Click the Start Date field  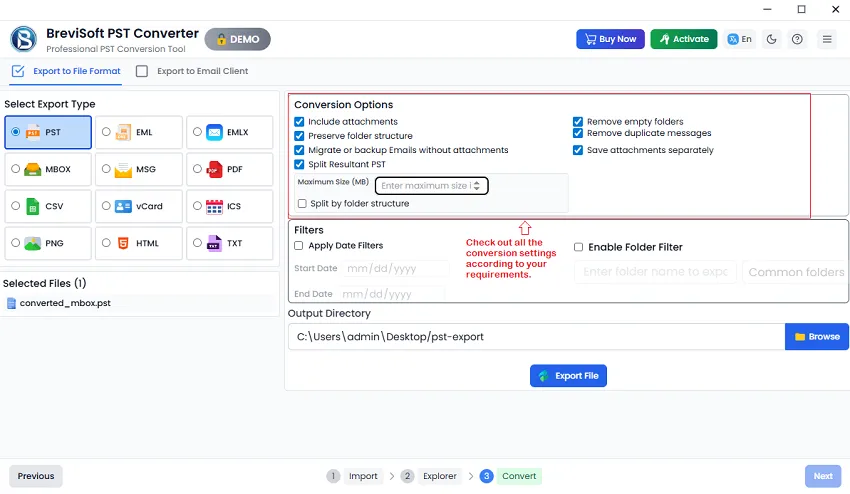point(395,268)
